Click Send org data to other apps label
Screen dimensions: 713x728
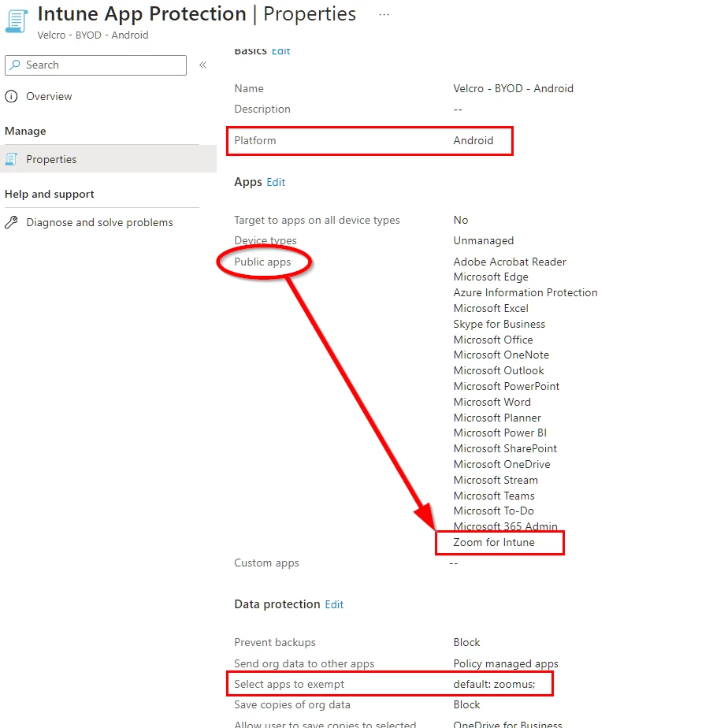(304, 664)
